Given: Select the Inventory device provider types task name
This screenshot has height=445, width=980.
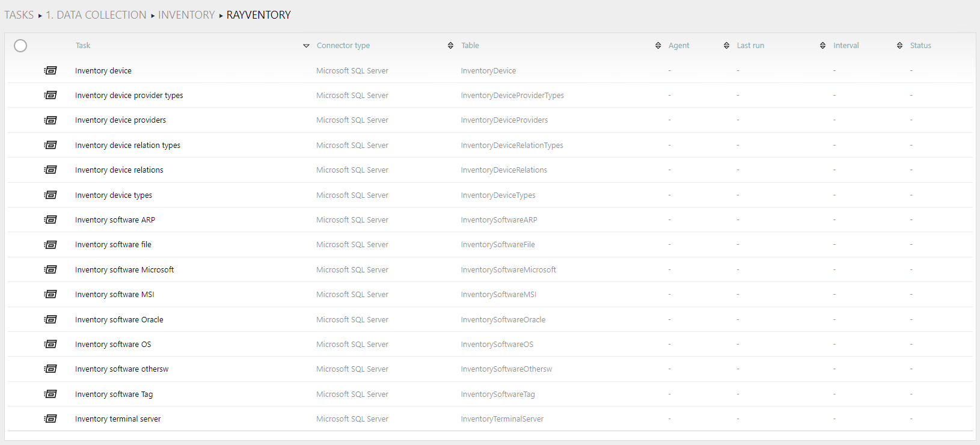Looking at the screenshot, I should (129, 95).
